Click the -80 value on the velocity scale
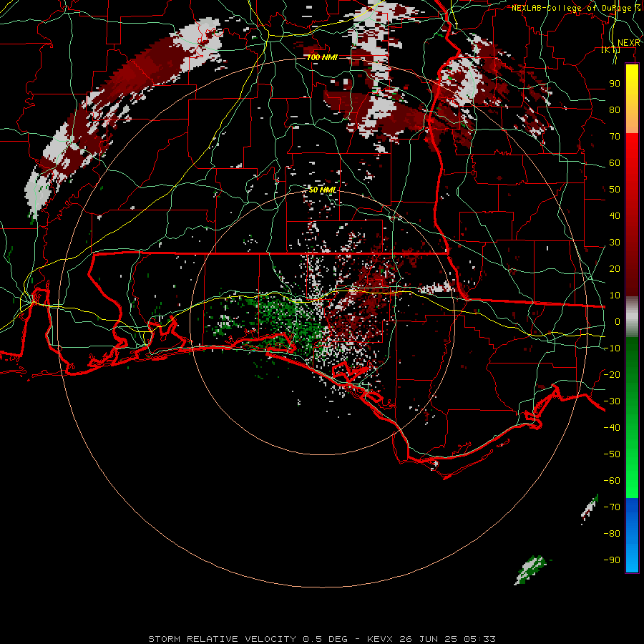Image resolution: width=644 pixels, height=644 pixels. pyautogui.click(x=612, y=534)
